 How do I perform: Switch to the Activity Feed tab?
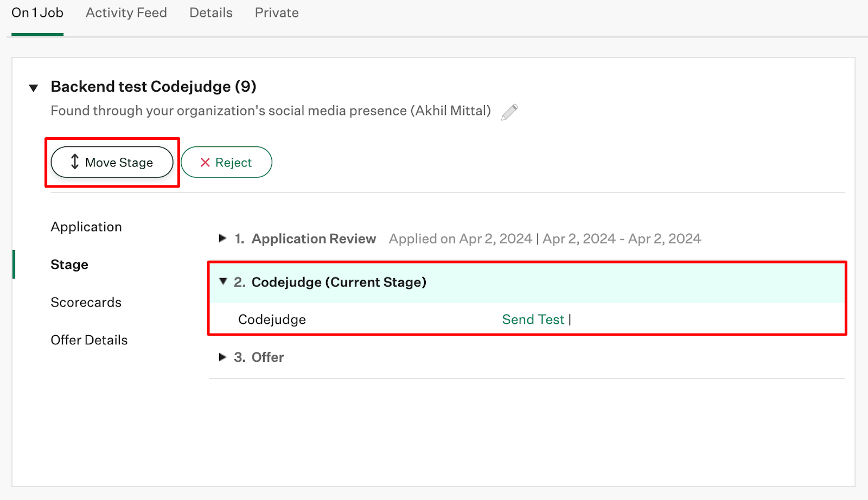(126, 12)
